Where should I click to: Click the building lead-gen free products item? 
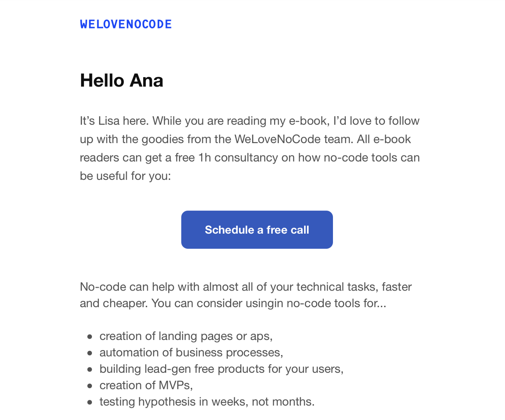pos(221,369)
